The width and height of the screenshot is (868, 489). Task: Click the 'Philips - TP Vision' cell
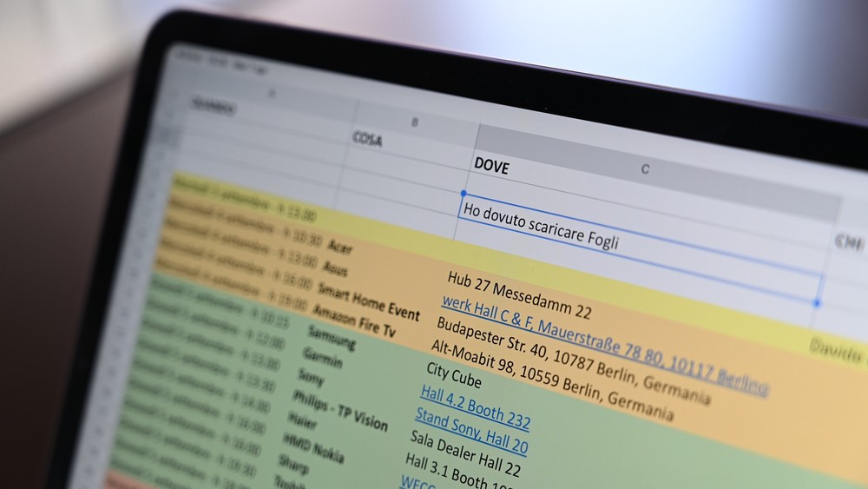(x=340, y=410)
